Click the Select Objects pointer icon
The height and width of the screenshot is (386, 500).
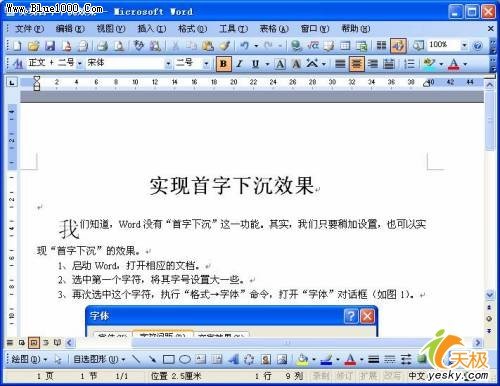(58, 359)
